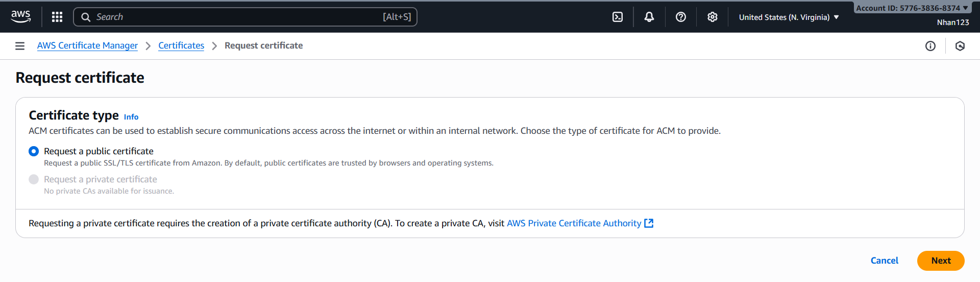Open the notifications bell
Image resolution: width=980 pixels, height=282 pixels.
pyautogui.click(x=649, y=17)
